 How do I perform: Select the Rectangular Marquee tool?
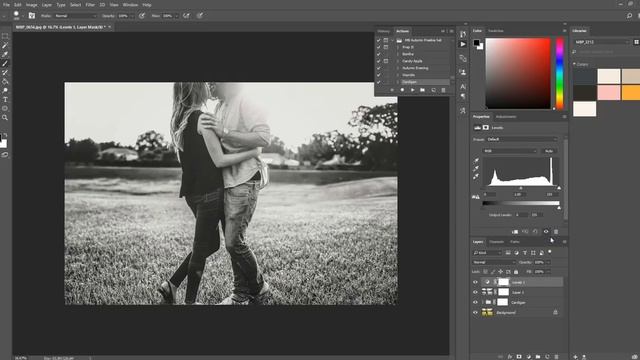point(5,36)
